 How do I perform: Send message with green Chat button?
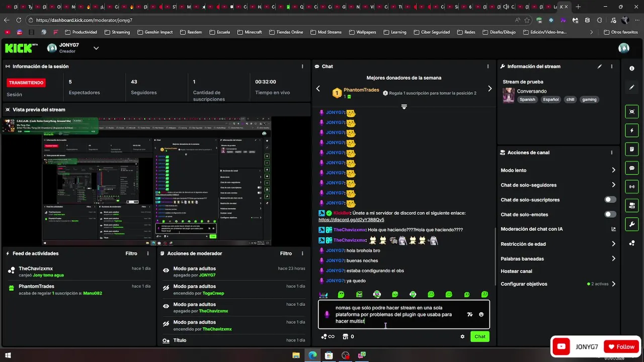point(480,336)
